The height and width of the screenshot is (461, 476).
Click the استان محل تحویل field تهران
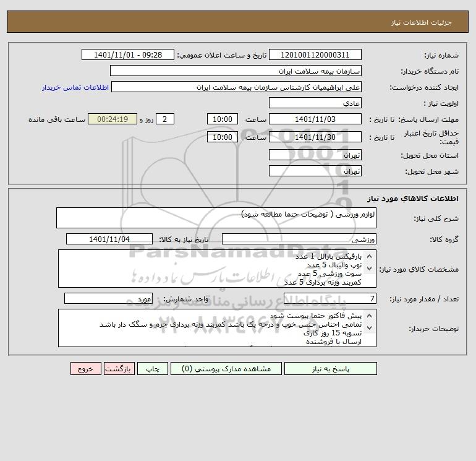315,155
